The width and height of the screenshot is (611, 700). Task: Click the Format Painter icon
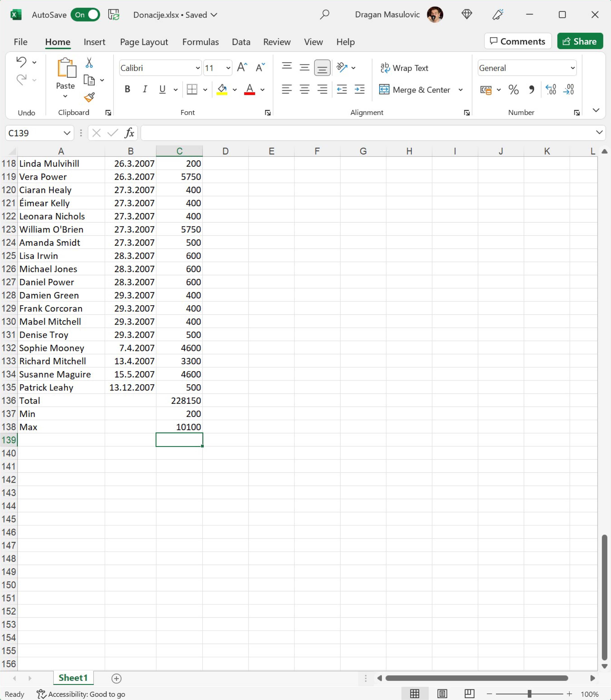(89, 97)
